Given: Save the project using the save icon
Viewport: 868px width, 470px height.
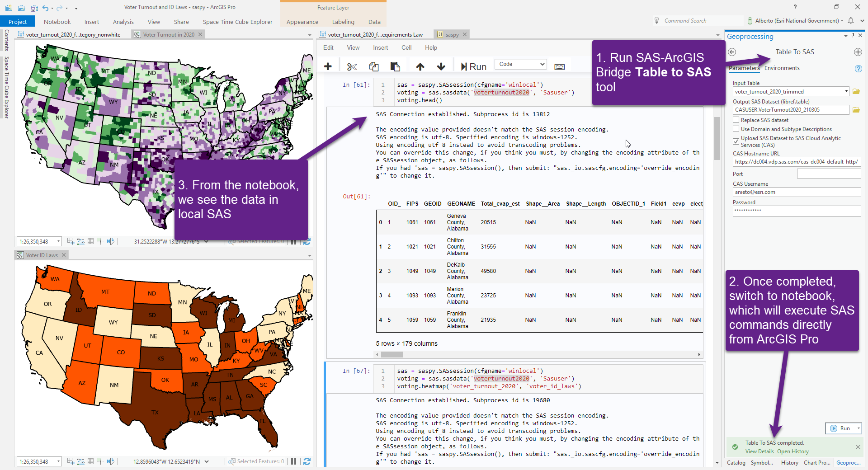Looking at the screenshot, I should coord(34,8).
